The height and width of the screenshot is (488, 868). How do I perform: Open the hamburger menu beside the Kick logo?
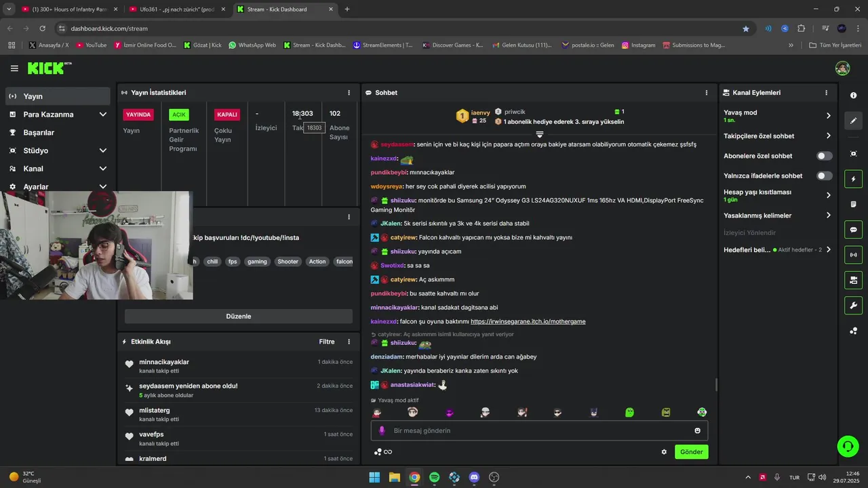[14, 68]
